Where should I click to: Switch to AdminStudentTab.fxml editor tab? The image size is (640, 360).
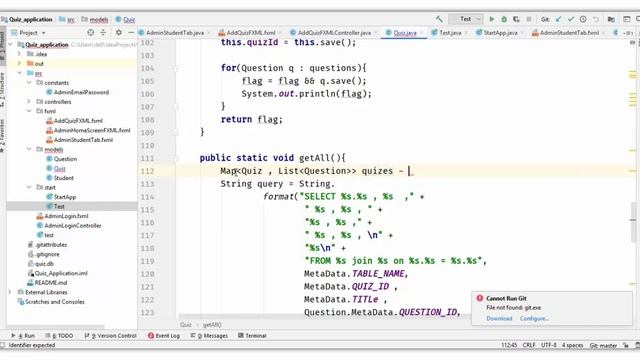569,33
